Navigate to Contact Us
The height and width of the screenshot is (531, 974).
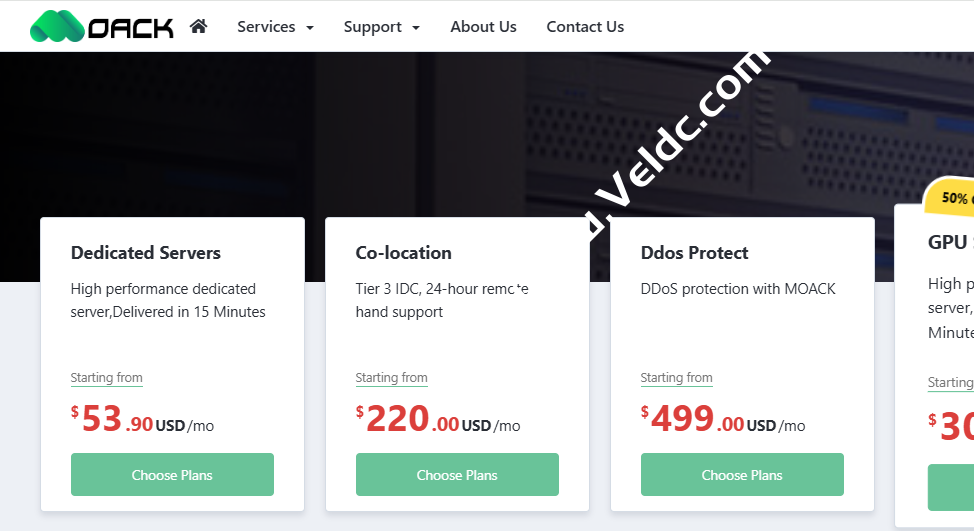coord(585,27)
